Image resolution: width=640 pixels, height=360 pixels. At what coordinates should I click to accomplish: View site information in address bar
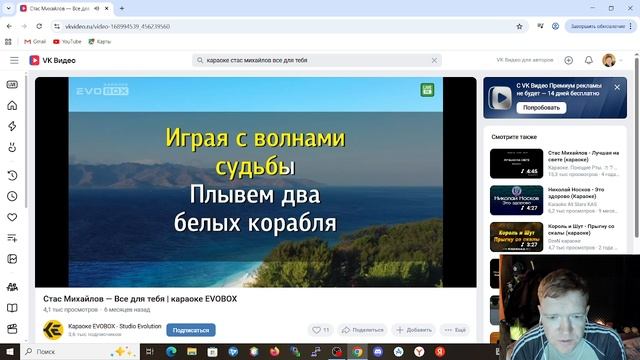click(57, 26)
